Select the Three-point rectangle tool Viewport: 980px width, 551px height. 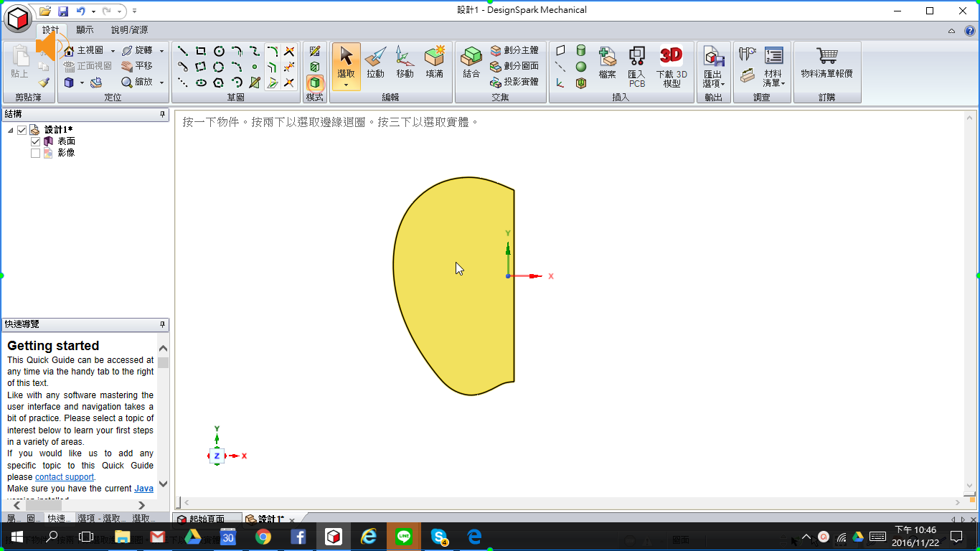tap(201, 67)
